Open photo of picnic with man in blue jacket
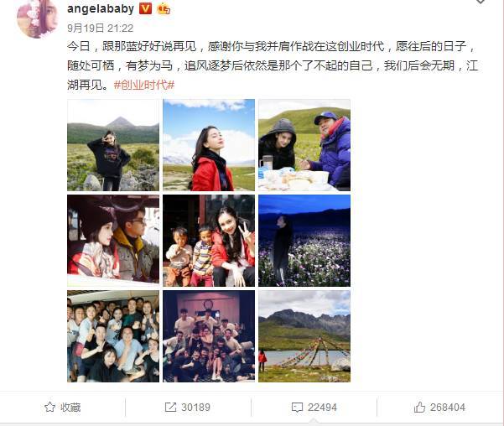The height and width of the screenshot is (426, 504). coord(304,145)
